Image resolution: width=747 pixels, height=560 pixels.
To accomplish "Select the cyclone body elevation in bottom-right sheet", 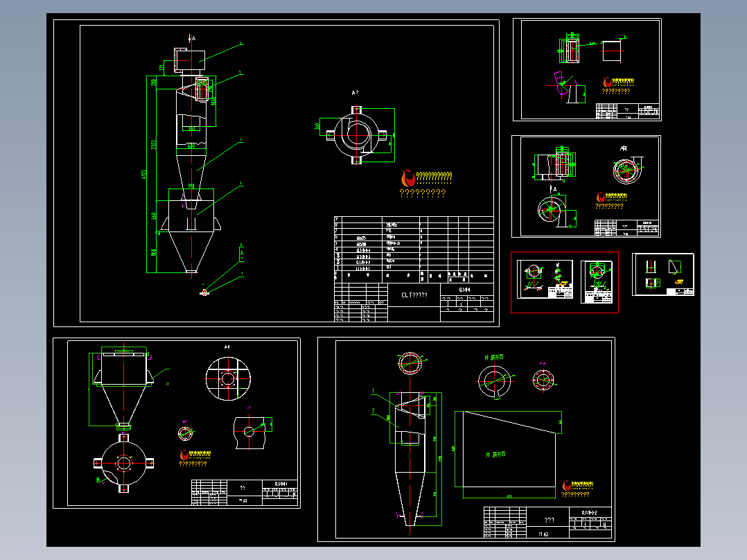I will click(410, 459).
